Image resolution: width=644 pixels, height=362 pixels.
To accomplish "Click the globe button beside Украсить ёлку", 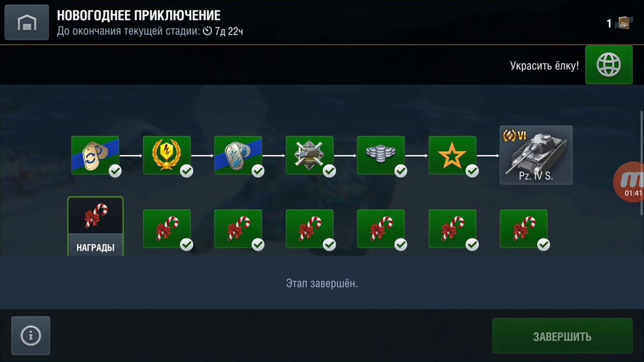I will (x=609, y=65).
